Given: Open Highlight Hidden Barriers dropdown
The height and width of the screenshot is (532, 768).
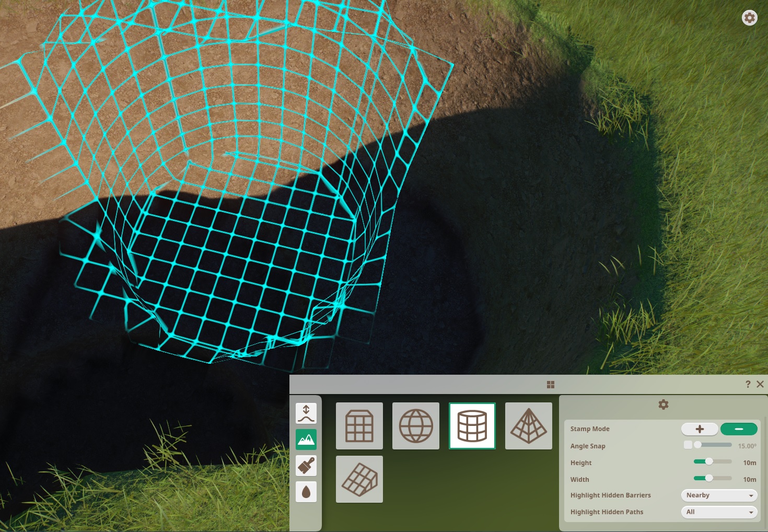Looking at the screenshot, I should point(719,495).
